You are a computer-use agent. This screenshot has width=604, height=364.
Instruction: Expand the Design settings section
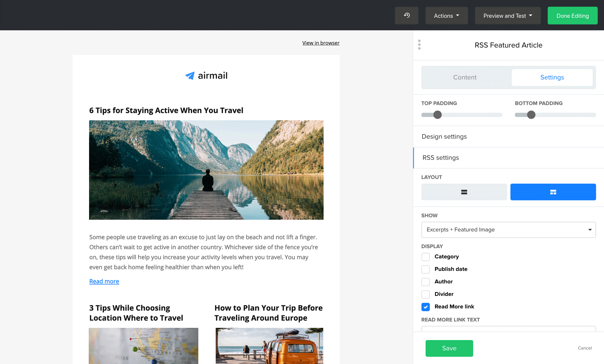(x=444, y=136)
